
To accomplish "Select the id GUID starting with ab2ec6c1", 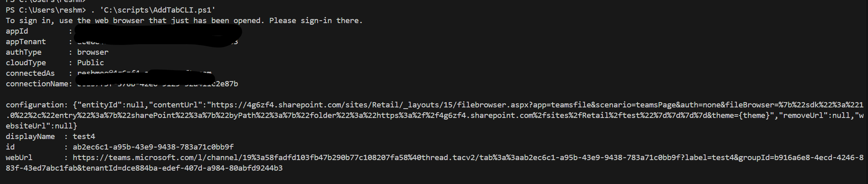I will click(x=153, y=147).
